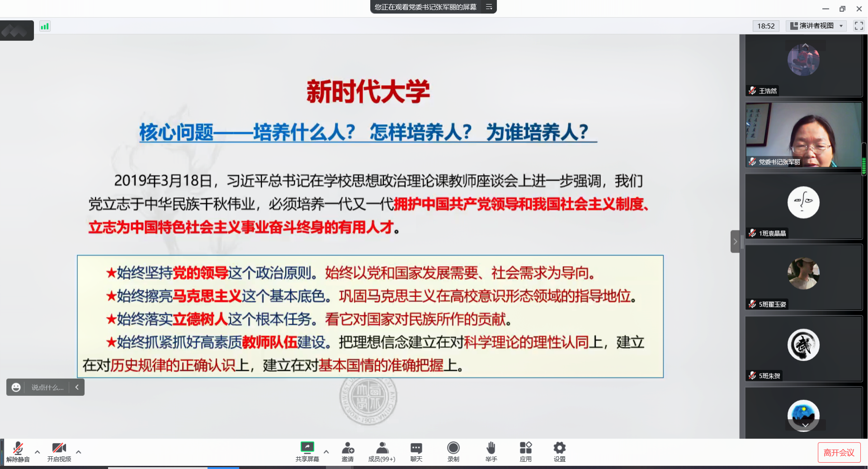
Task: Click the share screen icon
Action: pyautogui.click(x=307, y=448)
